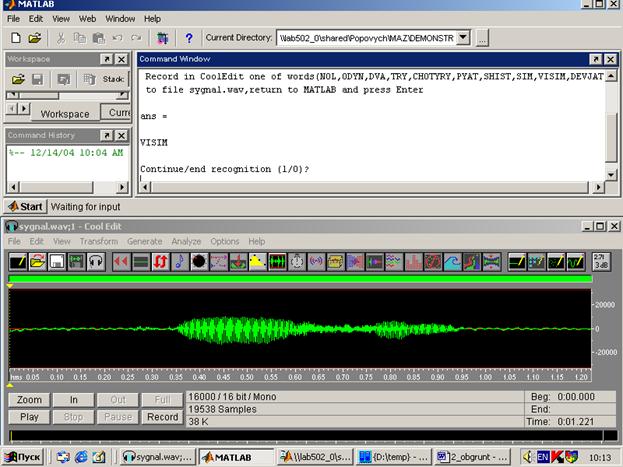
Task: Click Cool Edit New waveform icon
Action: coord(18,262)
